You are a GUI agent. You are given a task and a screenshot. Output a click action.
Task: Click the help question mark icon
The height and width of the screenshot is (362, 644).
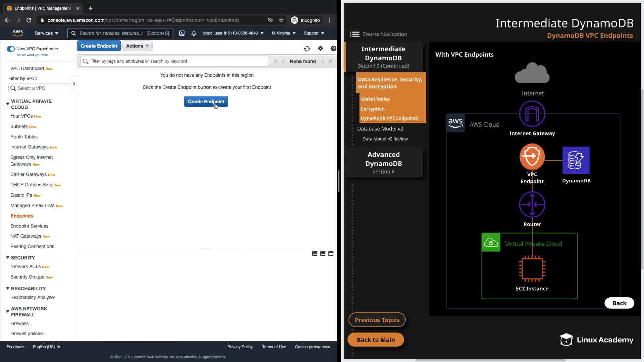[333, 49]
